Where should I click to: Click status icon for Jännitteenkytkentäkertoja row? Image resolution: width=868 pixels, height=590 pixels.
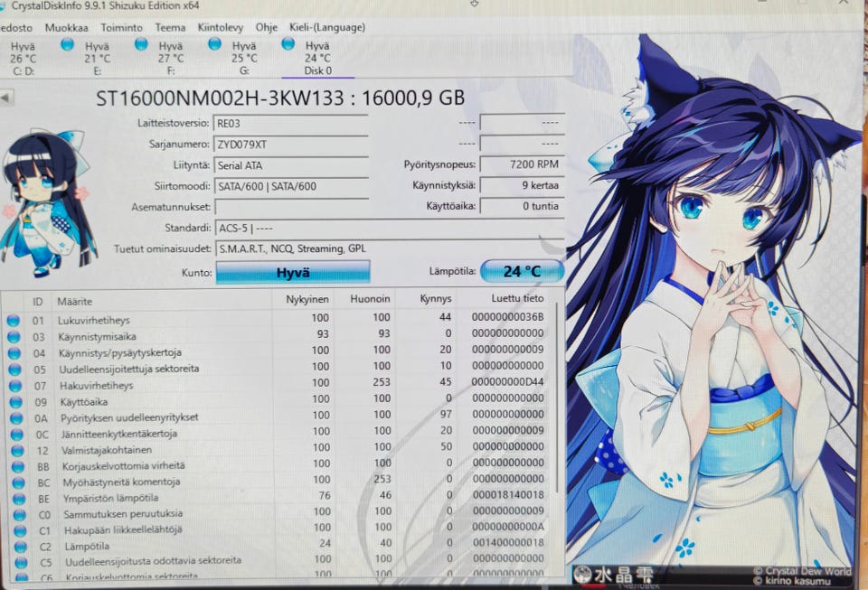point(17,435)
